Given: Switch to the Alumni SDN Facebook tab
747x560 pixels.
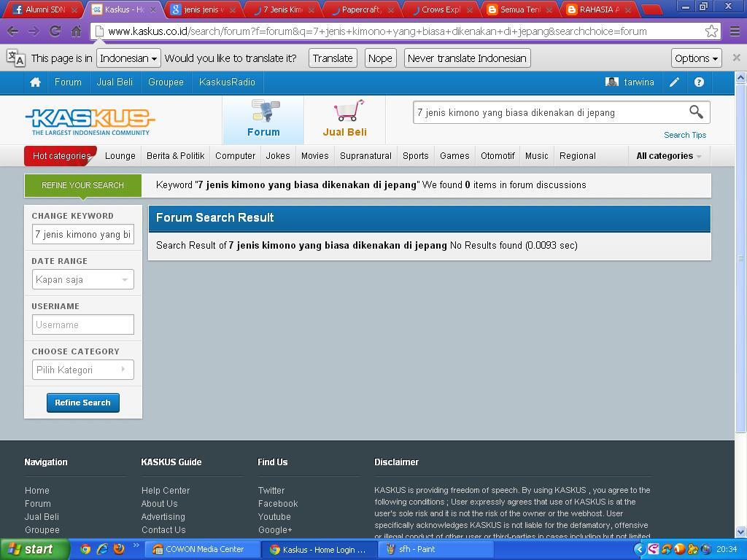Looking at the screenshot, I should click(44, 9).
